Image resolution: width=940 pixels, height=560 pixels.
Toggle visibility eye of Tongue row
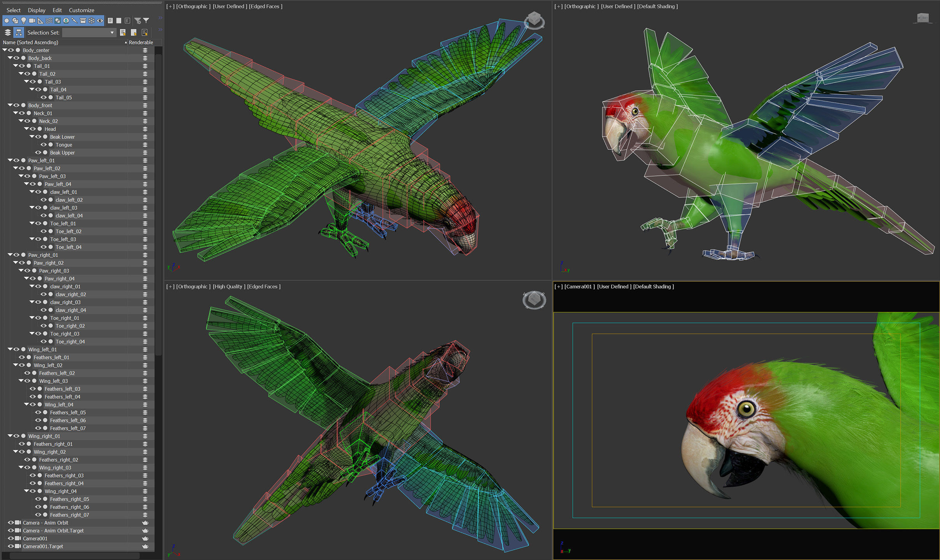point(44,145)
